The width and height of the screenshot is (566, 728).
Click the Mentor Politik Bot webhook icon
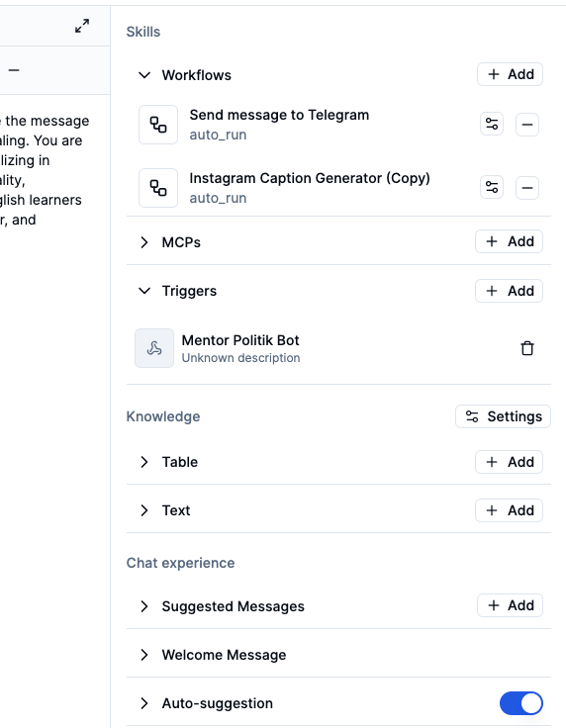154,348
